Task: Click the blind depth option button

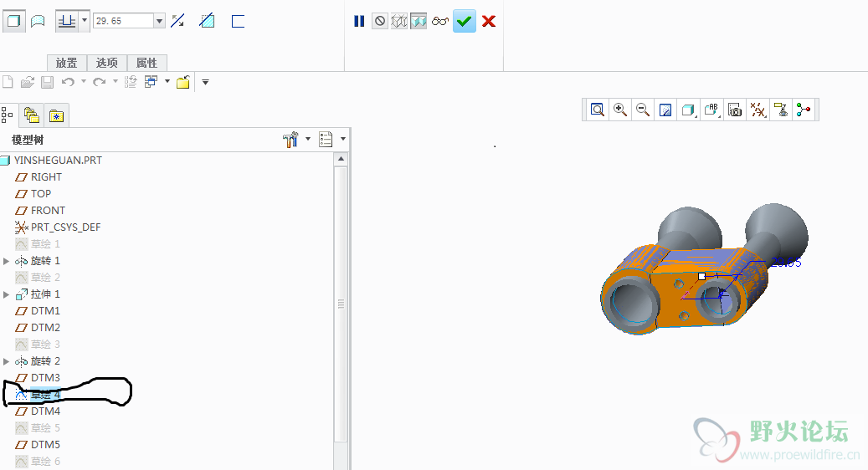Action: click(67, 22)
